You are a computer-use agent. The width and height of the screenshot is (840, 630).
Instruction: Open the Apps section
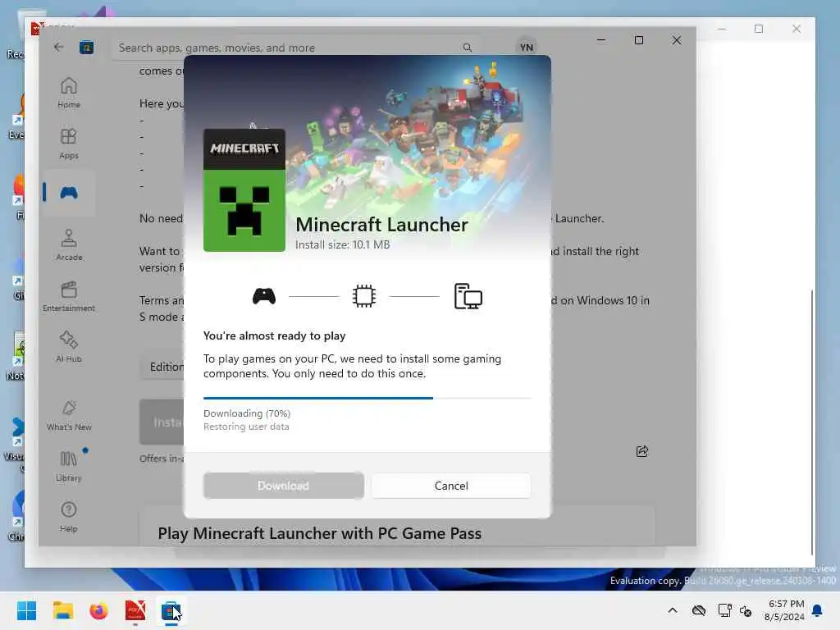(69, 144)
